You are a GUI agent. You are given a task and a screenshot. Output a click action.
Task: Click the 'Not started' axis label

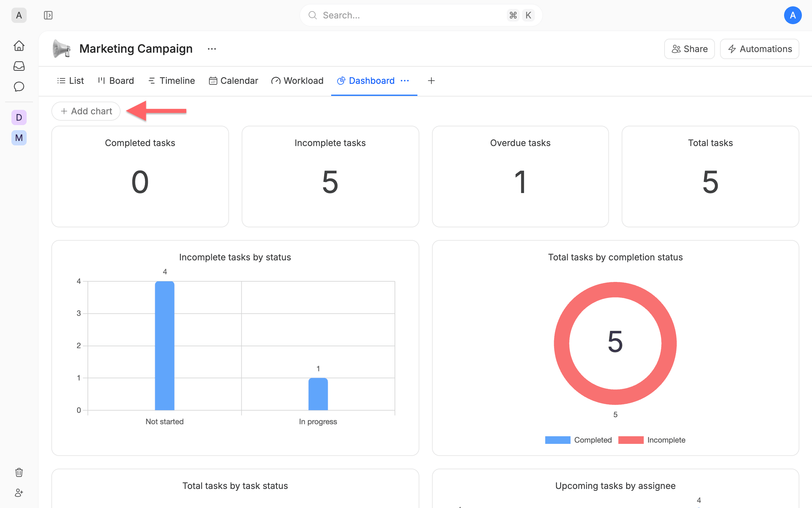164,422
